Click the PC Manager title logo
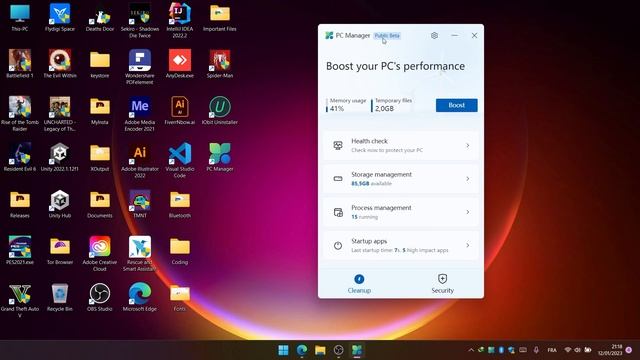 point(329,36)
